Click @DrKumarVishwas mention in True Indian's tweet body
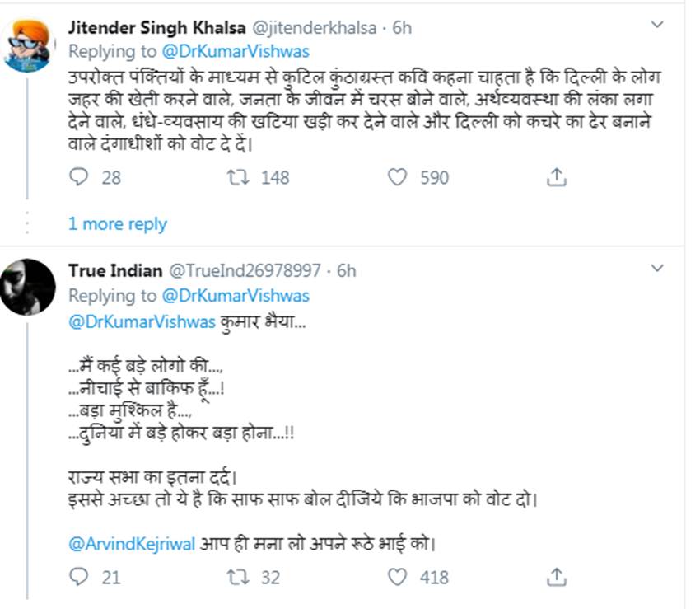Image resolution: width=700 pixels, height=609 pixels. coord(143,323)
